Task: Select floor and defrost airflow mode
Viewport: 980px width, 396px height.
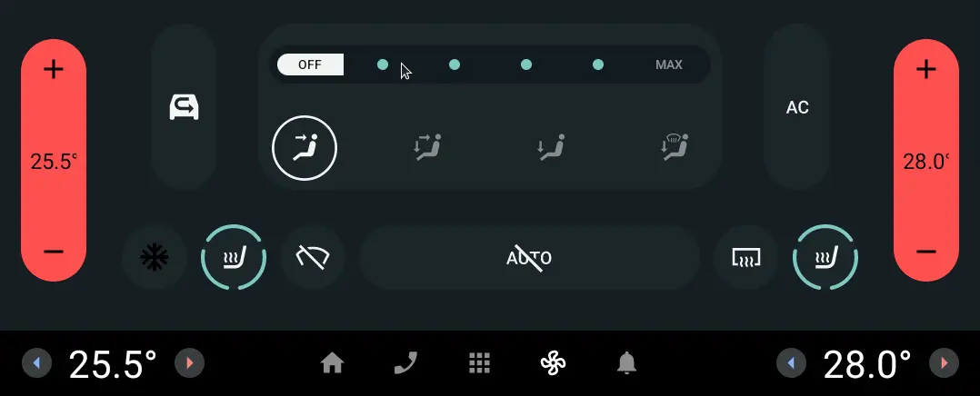Action: 674,148
